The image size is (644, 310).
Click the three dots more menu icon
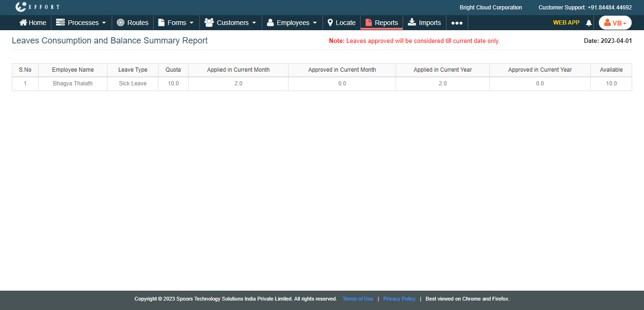457,23
